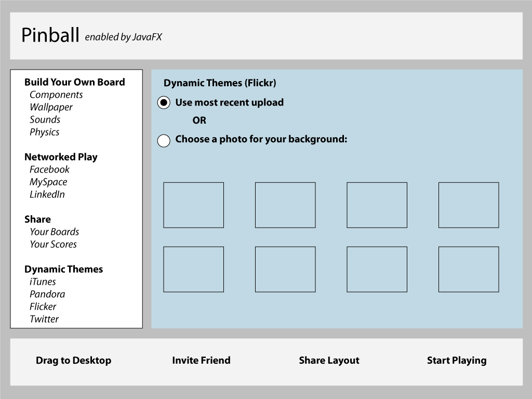Click the Drag to Desktop button
Screen dimensions: 532x399
tap(73, 361)
